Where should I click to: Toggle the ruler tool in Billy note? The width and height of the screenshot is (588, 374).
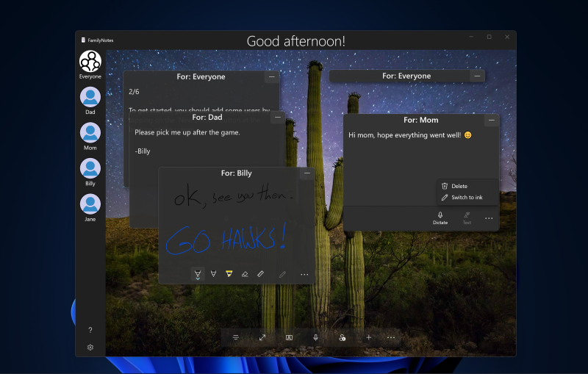261,274
